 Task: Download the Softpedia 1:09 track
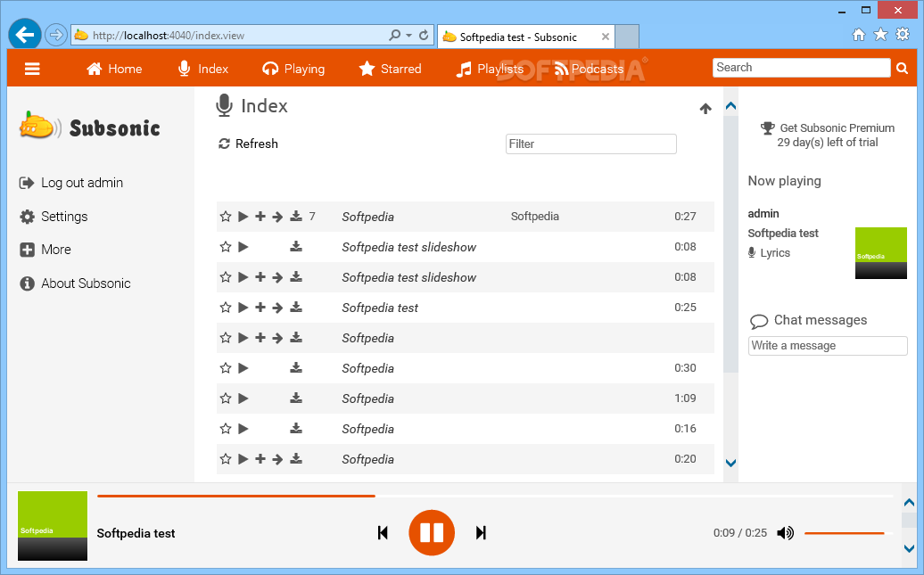296,398
